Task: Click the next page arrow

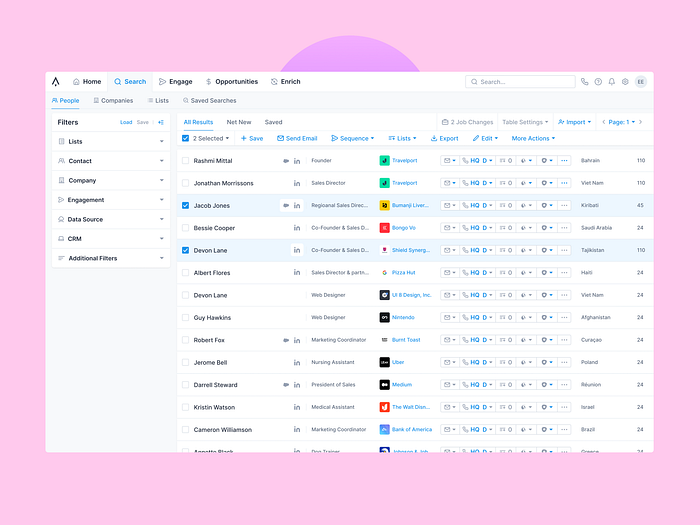Action: pyautogui.click(x=641, y=122)
